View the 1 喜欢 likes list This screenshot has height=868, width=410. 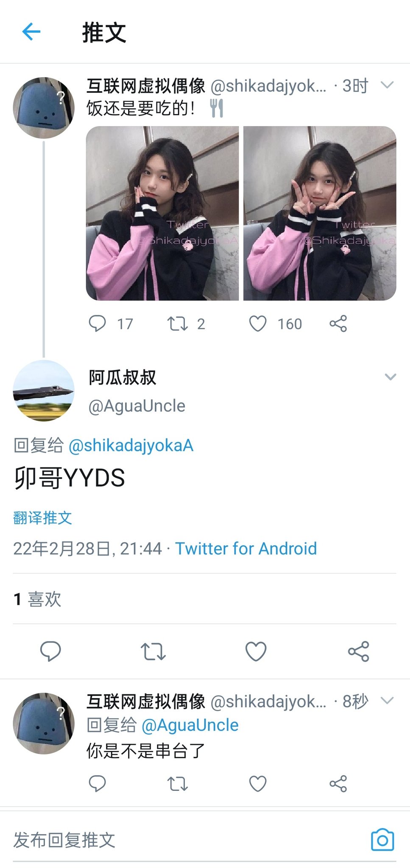37,599
